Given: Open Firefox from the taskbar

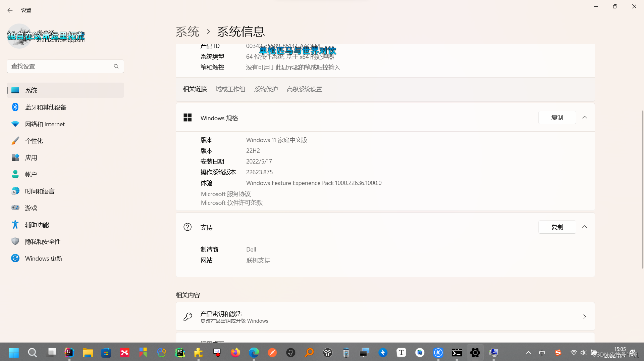Looking at the screenshot, I should (235, 353).
